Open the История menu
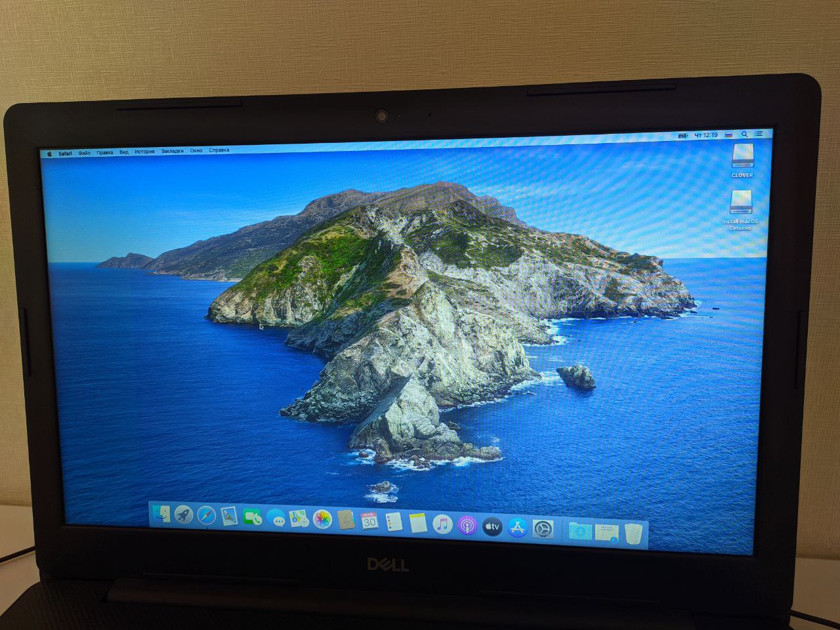This screenshot has width=840, height=630. pos(144,152)
